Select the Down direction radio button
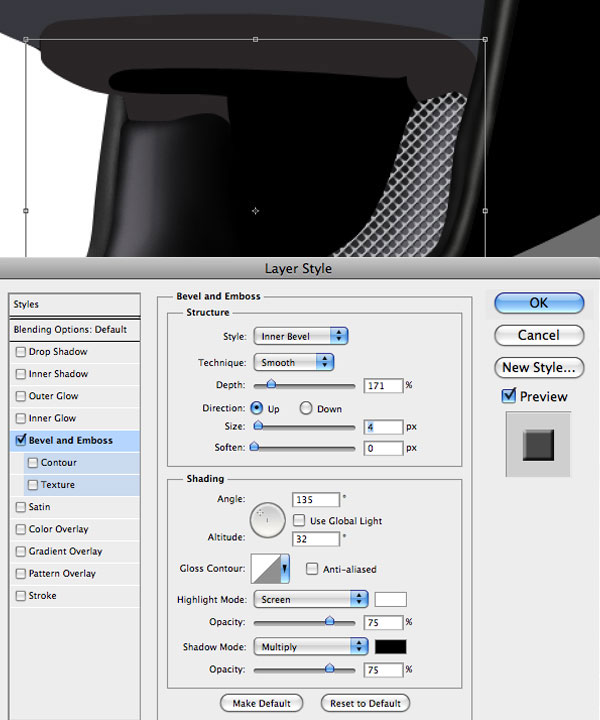Screen dimensions: 600x720 (x=306, y=408)
